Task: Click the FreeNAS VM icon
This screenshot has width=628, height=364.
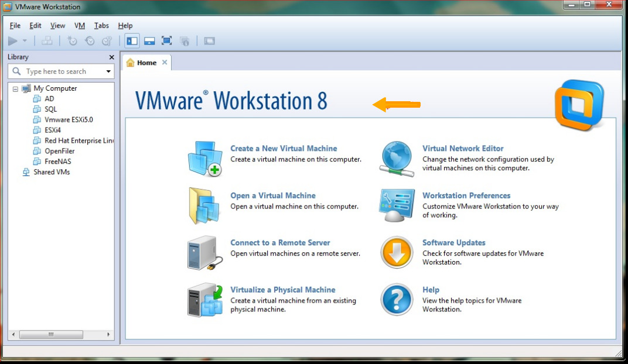Action: 37,161
